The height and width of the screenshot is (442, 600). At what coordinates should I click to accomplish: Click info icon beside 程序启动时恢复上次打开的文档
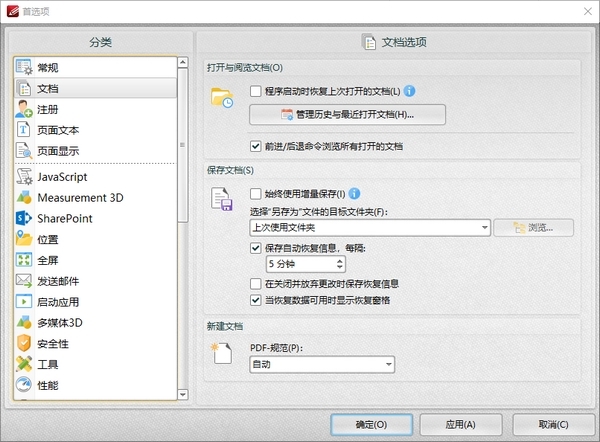[x=409, y=91]
